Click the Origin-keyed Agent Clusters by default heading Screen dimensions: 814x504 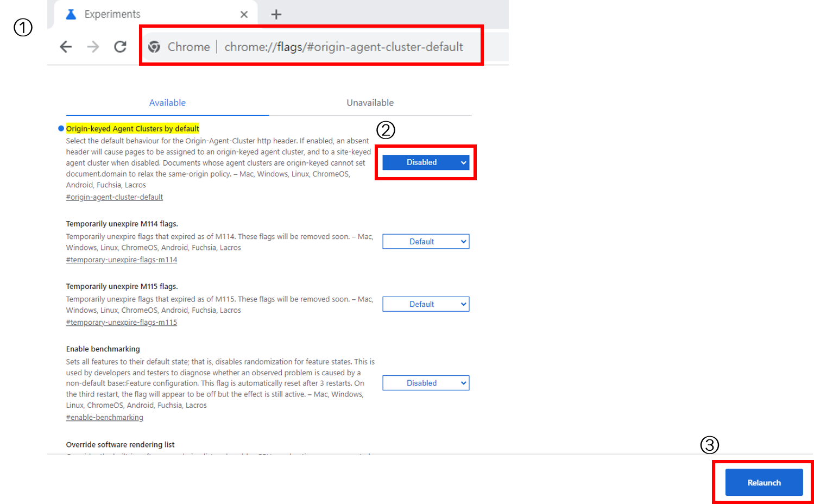(132, 129)
